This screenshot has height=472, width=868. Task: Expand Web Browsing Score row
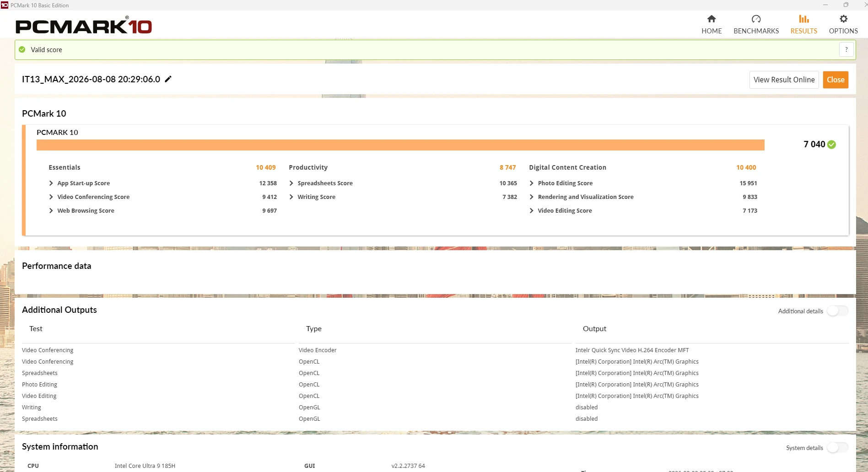(51, 210)
